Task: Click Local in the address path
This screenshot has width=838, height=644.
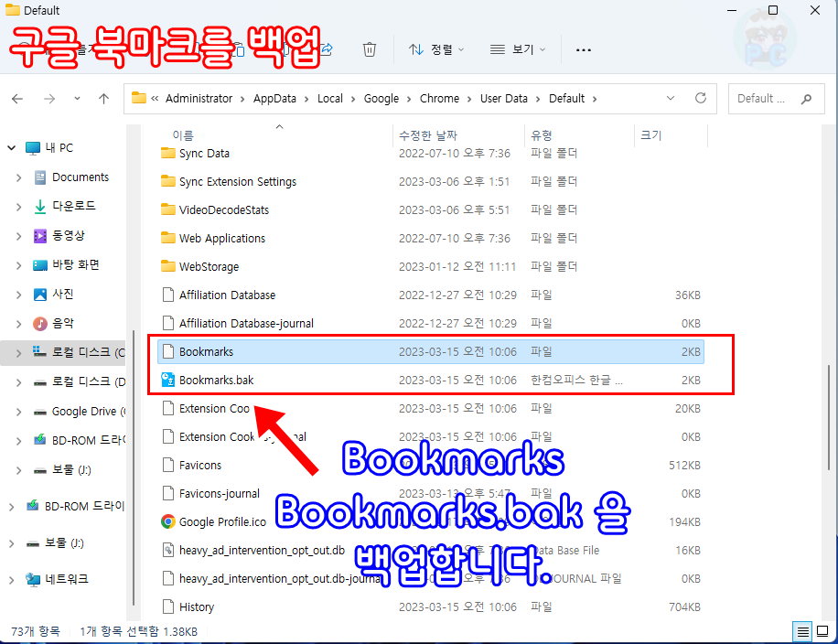Action: 329,98
